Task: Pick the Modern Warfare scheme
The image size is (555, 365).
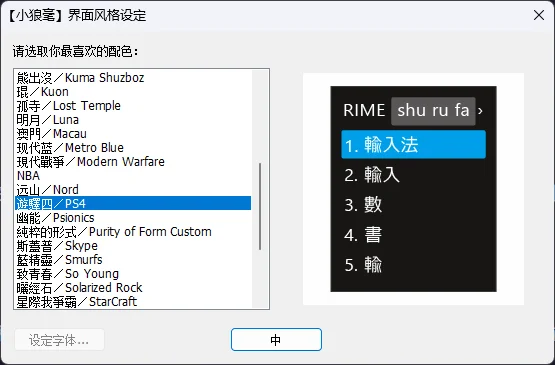Action: point(133,161)
